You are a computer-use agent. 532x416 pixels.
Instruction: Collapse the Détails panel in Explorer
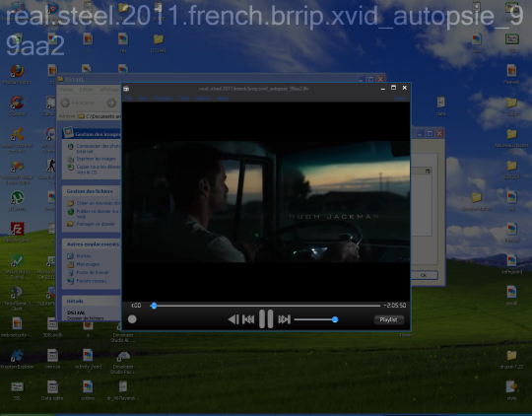pyautogui.click(x=92, y=302)
